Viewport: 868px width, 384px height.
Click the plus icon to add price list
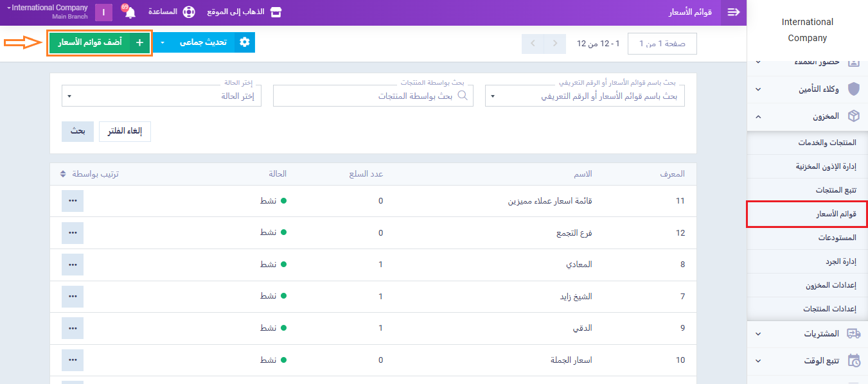click(x=139, y=42)
